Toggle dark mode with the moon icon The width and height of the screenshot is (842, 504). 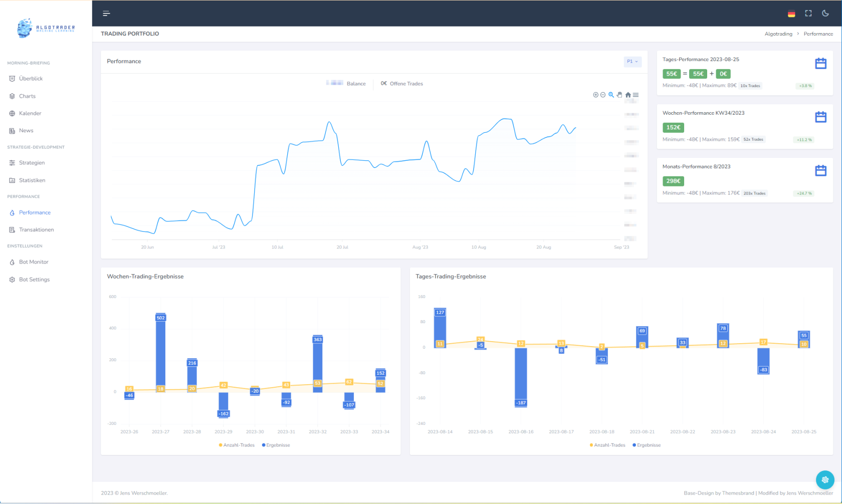(x=825, y=14)
